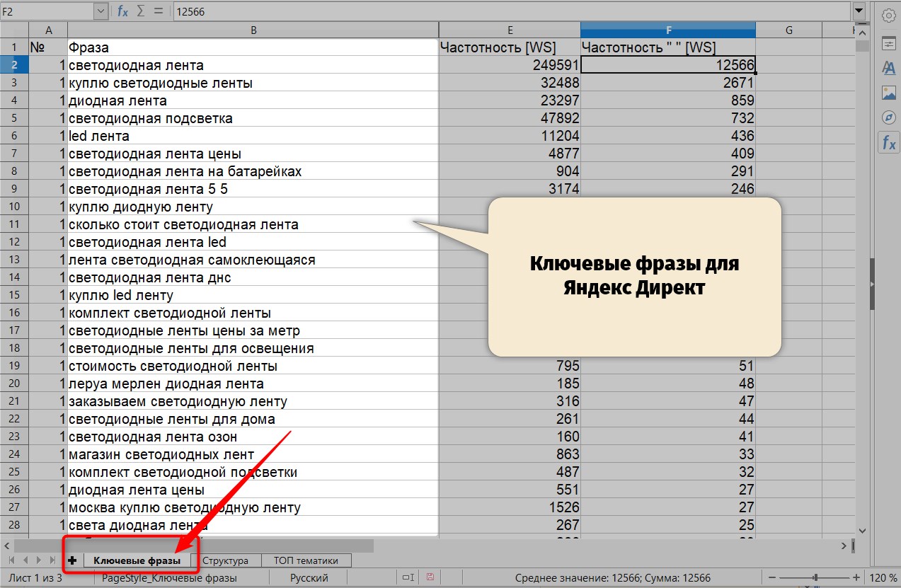Select cell led лента
901x588 pixels.
point(253,136)
